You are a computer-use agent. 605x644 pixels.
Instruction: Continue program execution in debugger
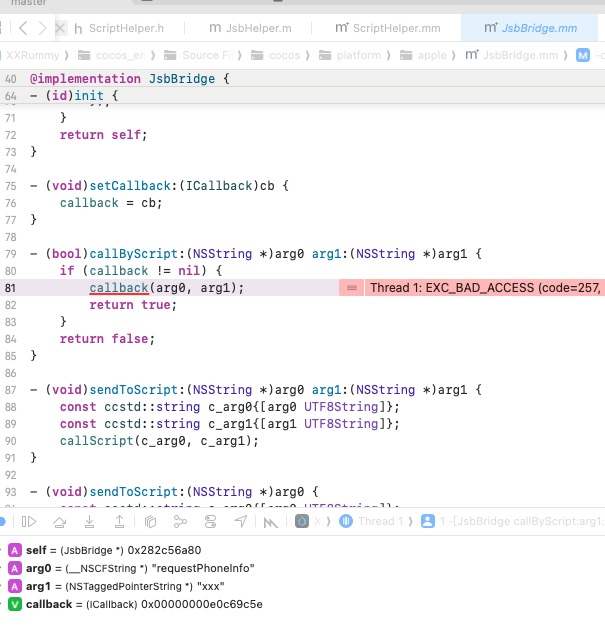point(29,522)
